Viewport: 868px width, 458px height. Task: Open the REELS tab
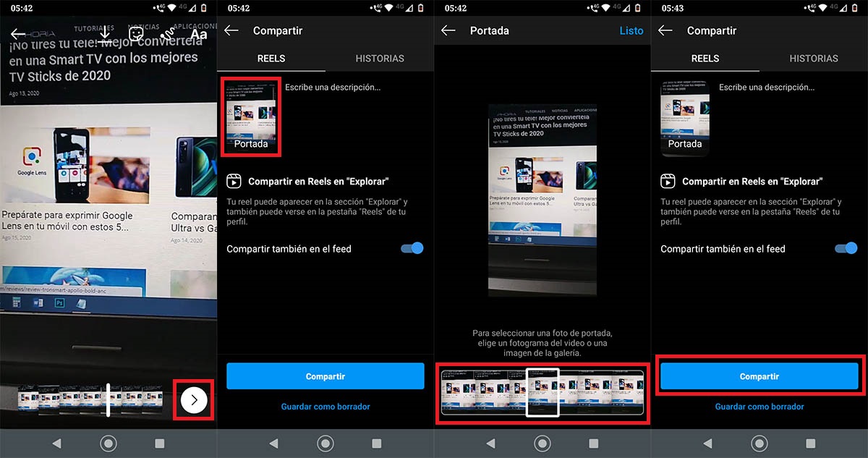271,58
